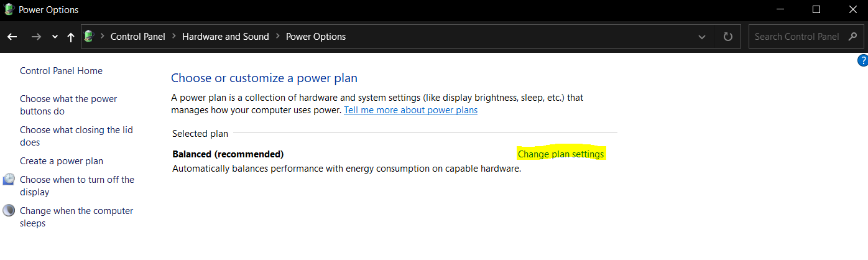Open Change plan settings link
The image size is (868, 260).
560,154
